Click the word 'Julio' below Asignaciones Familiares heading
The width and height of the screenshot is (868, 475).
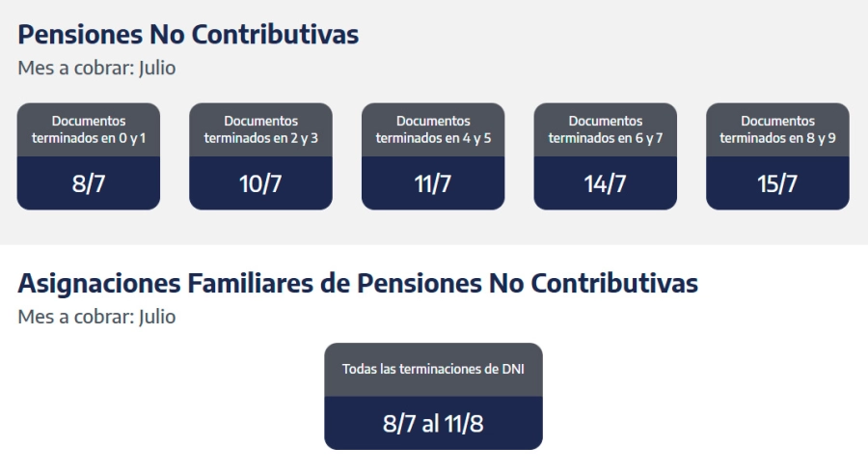click(156, 317)
